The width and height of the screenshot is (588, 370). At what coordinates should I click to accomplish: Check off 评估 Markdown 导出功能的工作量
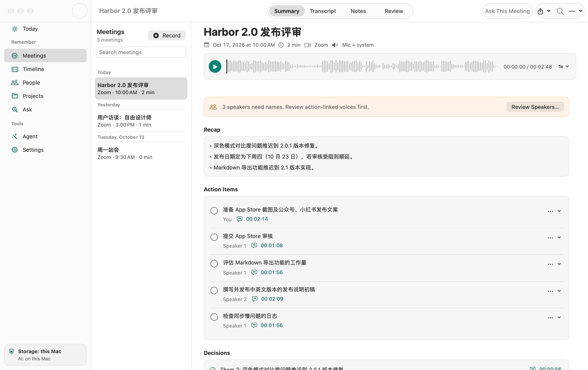(x=214, y=264)
